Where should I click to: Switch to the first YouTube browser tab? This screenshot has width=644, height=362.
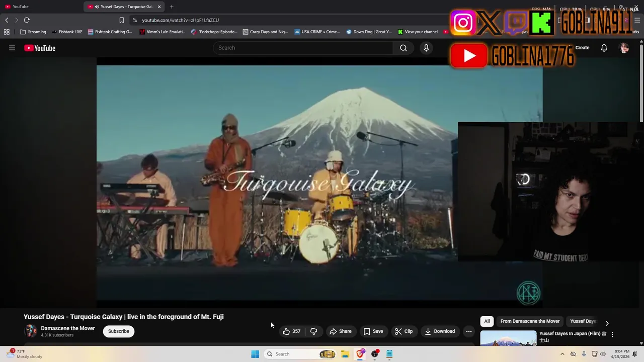pos(40,7)
